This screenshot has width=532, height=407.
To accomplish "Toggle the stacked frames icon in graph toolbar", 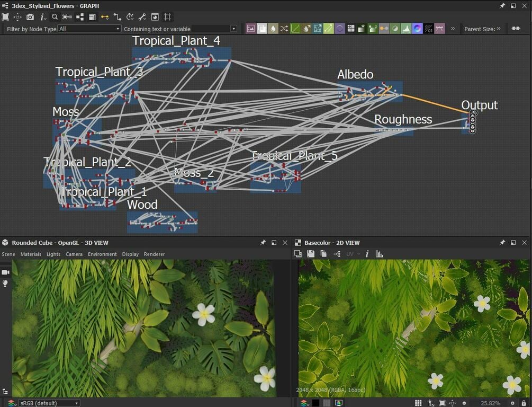I will [x=92, y=17].
